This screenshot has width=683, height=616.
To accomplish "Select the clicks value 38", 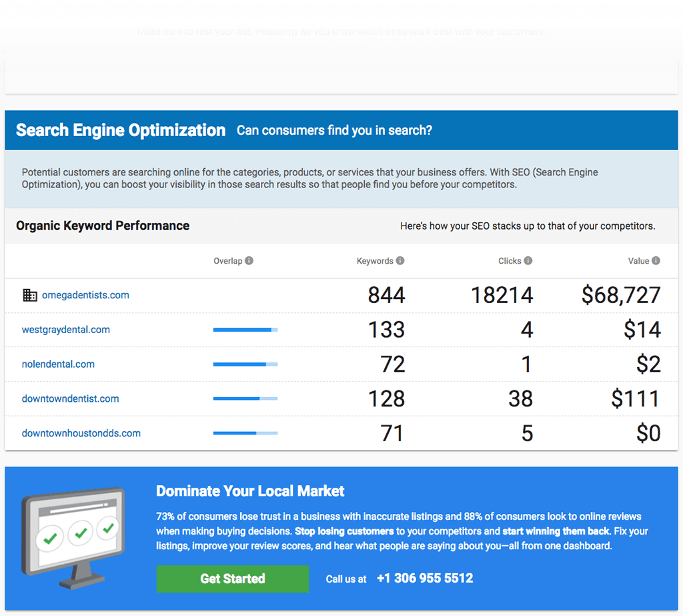I will [x=520, y=398].
